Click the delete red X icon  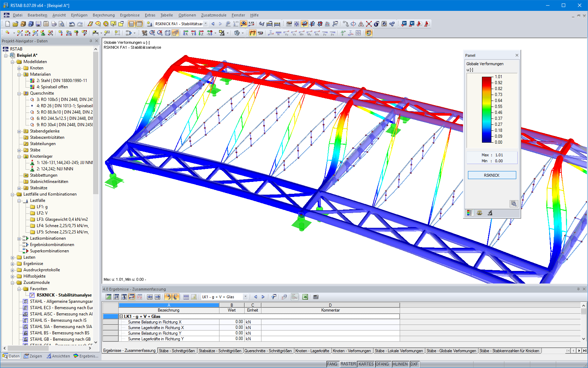click(x=369, y=24)
